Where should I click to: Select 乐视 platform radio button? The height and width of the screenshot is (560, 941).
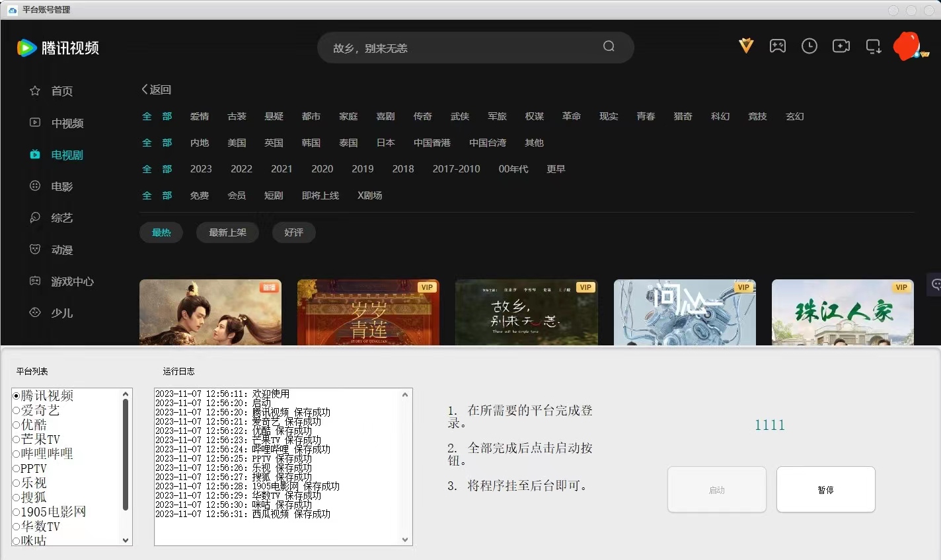[17, 483]
